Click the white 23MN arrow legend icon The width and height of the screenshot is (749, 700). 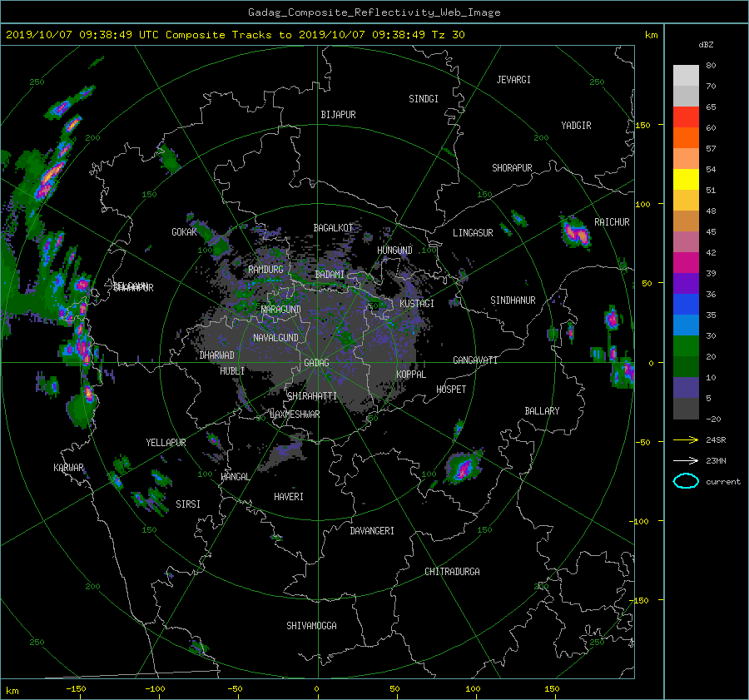[686, 460]
